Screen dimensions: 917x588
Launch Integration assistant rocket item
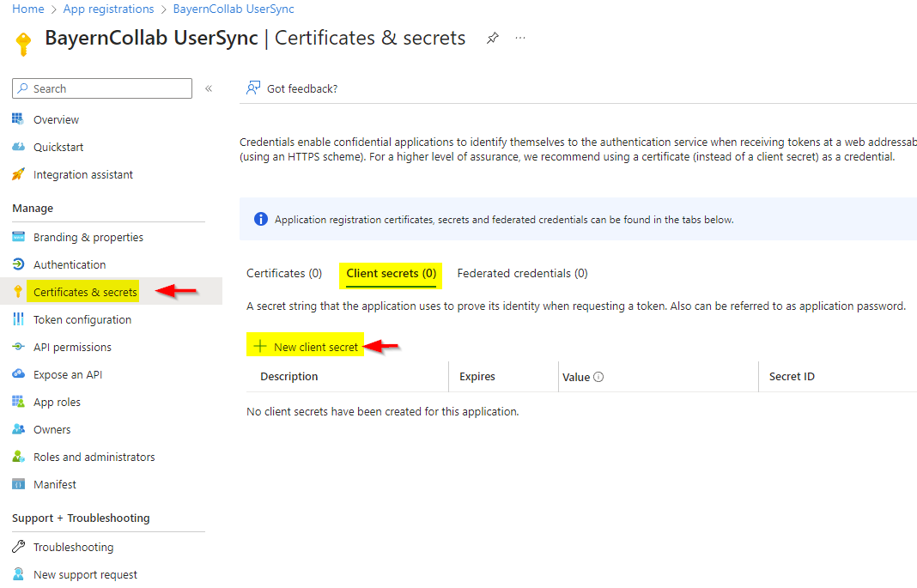(x=19, y=174)
